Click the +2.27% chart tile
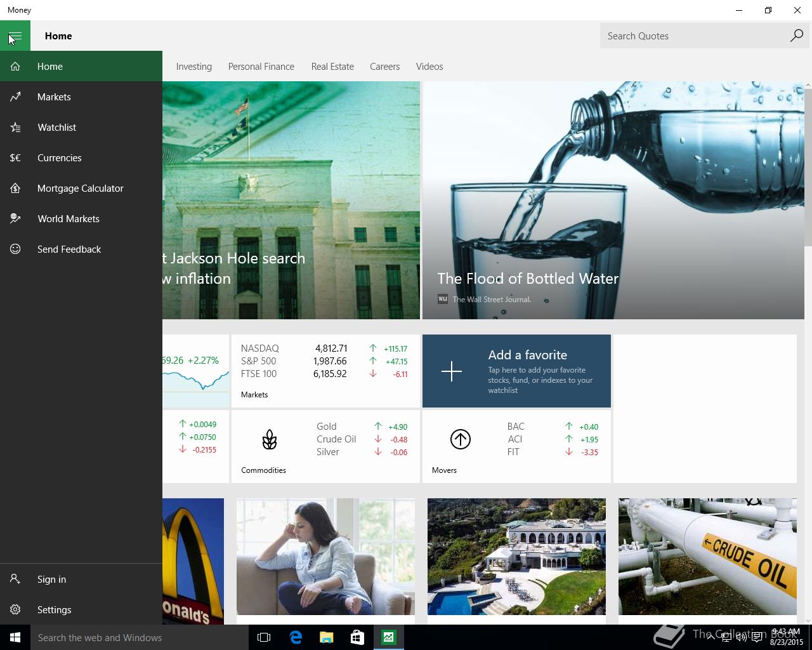Viewport: 812px width, 650px height. coord(195,371)
